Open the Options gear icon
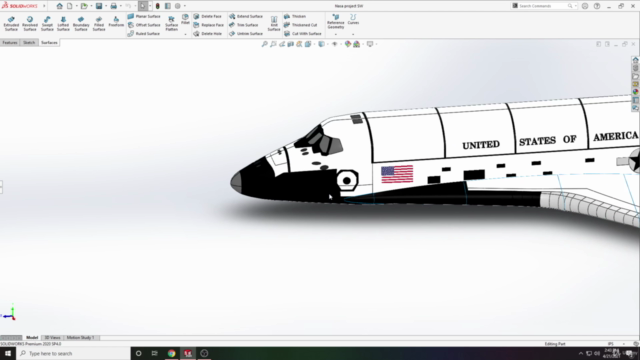Image resolution: width=640 pixels, height=360 pixels. tap(178, 6)
